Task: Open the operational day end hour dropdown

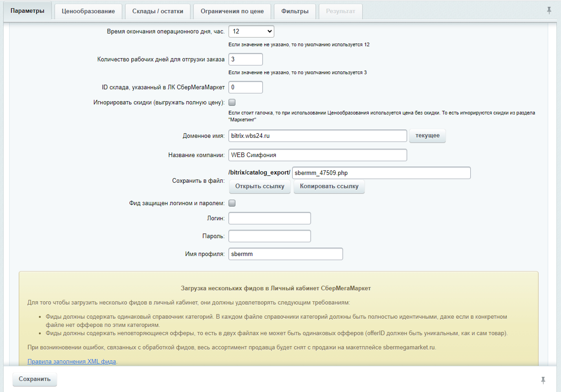Action: (251, 31)
